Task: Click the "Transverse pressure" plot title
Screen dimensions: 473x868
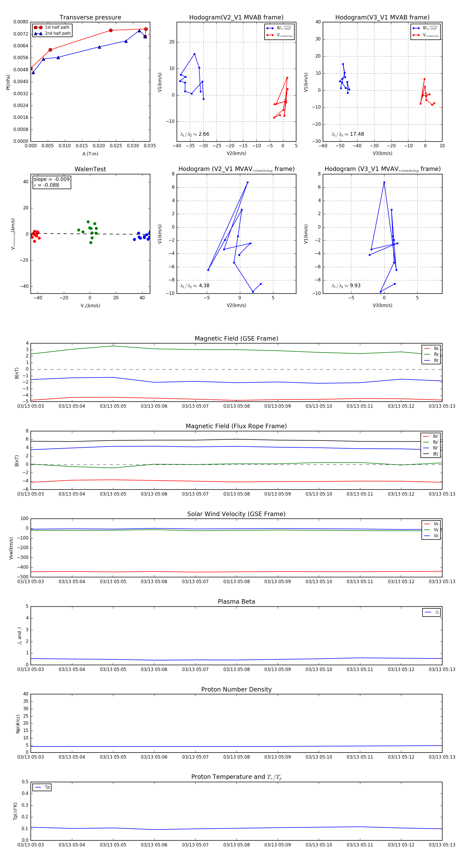Action: point(90,18)
